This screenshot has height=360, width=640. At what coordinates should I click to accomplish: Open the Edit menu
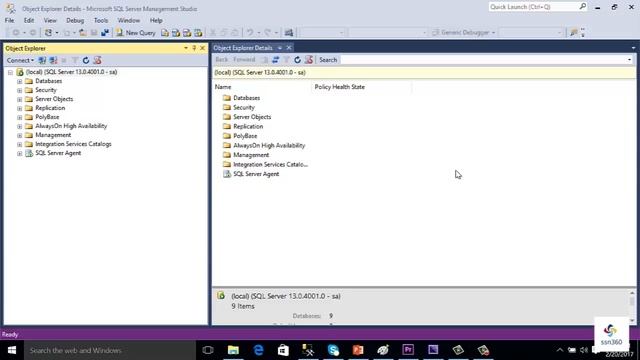pyautogui.click(x=29, y=20)
